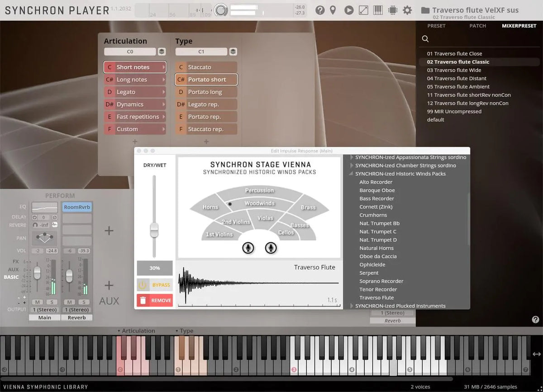
Task: Click the trash Remove button
Action: 155,300
